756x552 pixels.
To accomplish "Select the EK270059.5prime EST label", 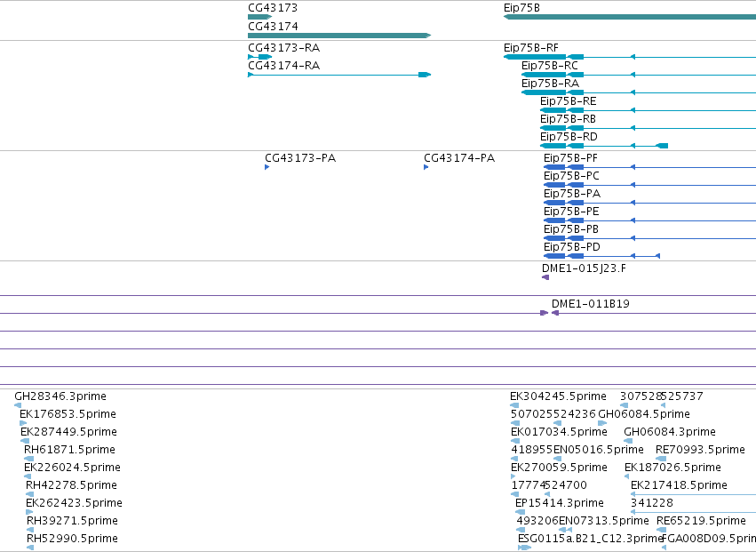I will [560, 468].
